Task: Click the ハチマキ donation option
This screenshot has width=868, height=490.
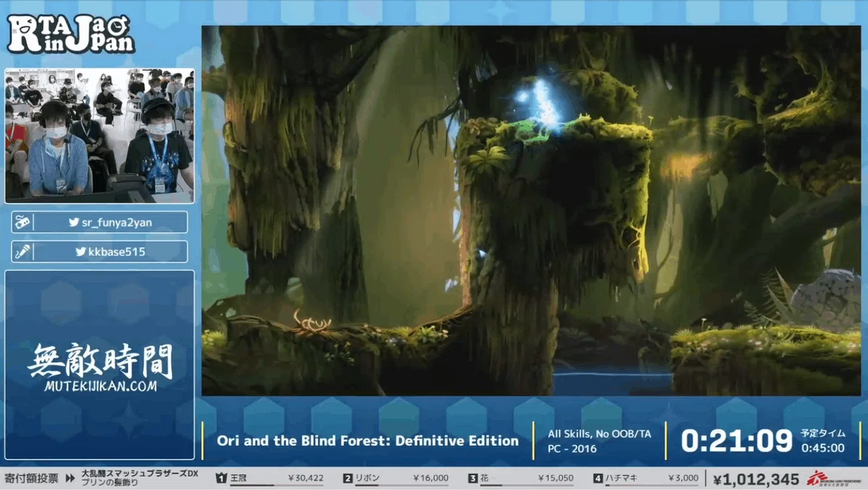Action: 622,478
